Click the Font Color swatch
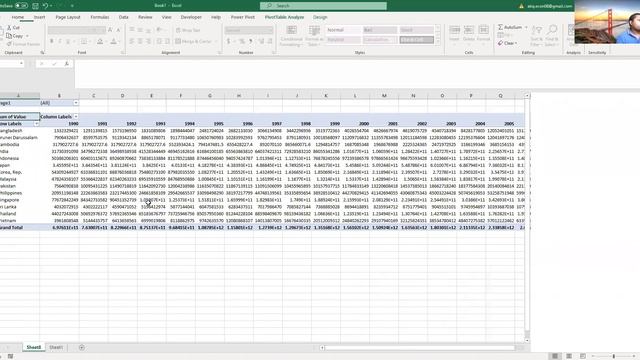The width and height of the screenshot is (640, 360). [x=114, y=41]
